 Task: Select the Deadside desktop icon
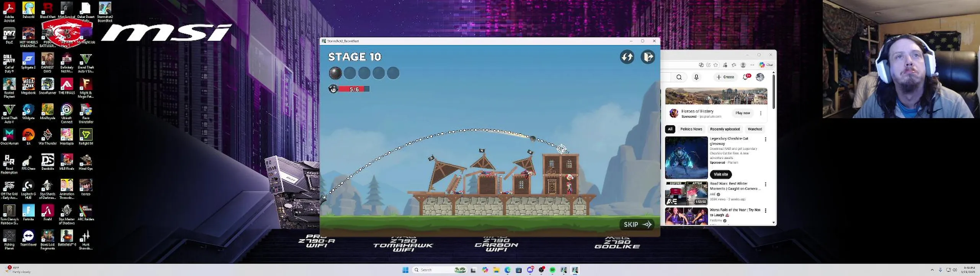pyautogui.click(x=47, y=162)
